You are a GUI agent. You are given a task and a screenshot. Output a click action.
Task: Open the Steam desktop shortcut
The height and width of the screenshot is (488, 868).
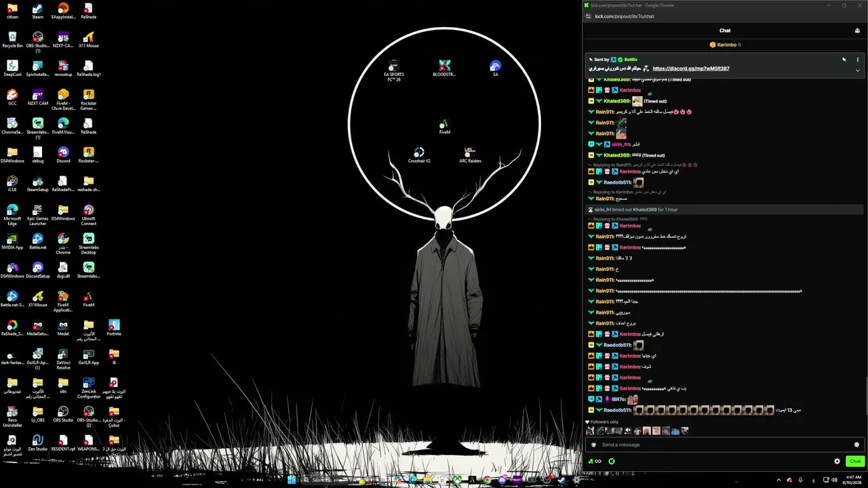(x=38, y=11)
